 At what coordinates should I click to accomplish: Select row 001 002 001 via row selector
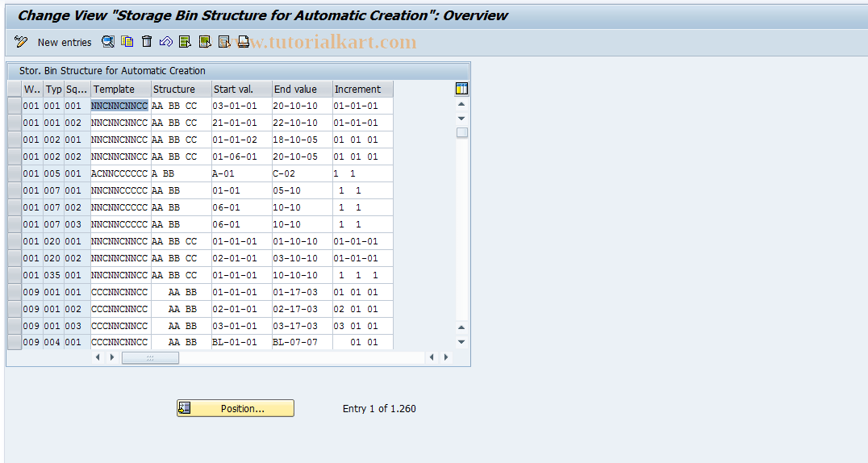15,140
